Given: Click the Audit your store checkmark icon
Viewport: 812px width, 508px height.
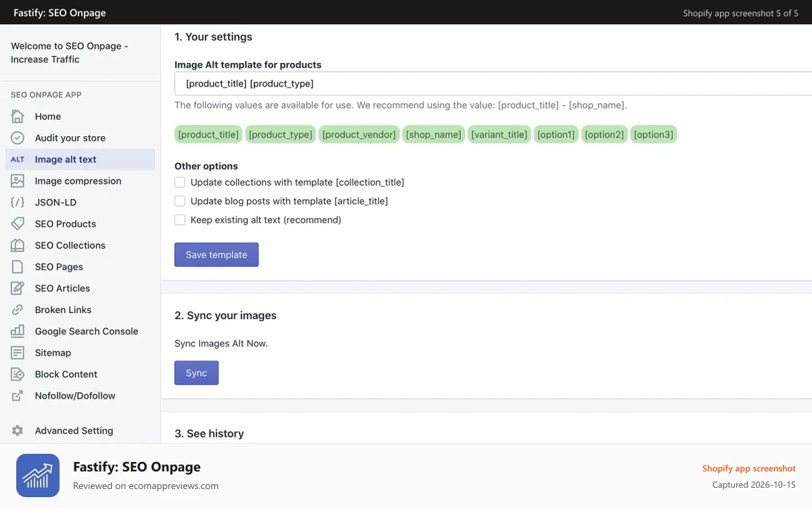Looking at the screenshot, I should pyautogui.click(x=18, y=138).
